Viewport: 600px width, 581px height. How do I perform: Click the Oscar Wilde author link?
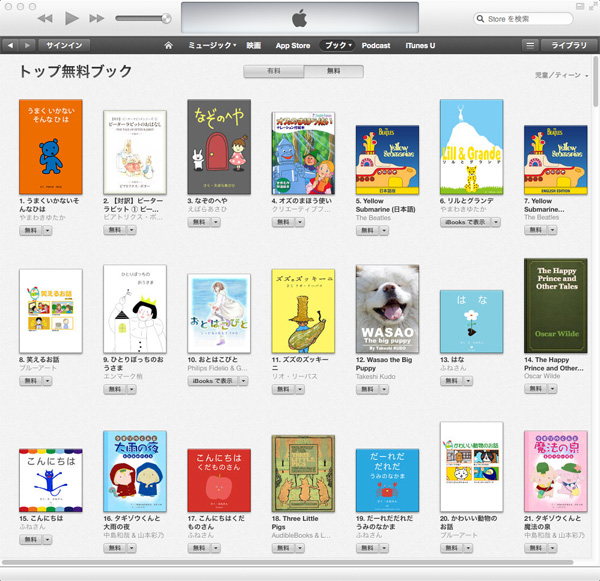click(x=542, y=376)
